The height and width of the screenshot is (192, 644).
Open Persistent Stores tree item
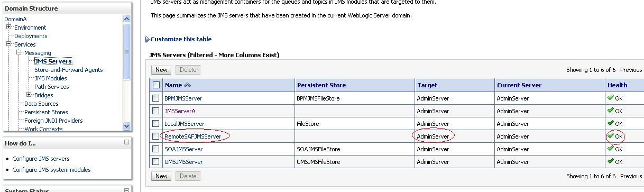[46, 112]
